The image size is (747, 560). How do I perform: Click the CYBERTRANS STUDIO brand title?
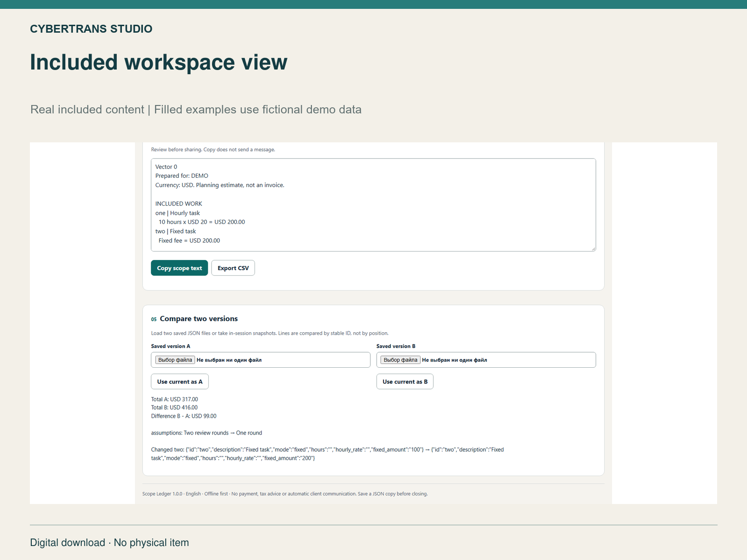[x=91, y=29]
